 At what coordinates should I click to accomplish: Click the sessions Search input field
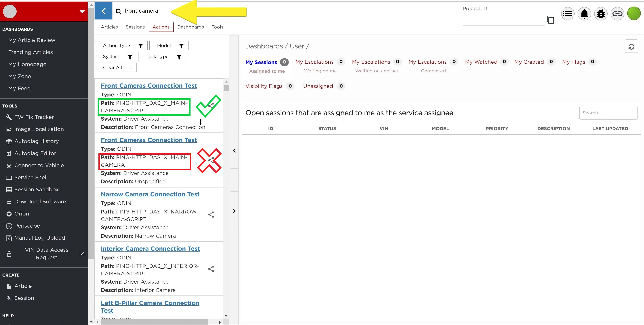click(x=608, y=113)
